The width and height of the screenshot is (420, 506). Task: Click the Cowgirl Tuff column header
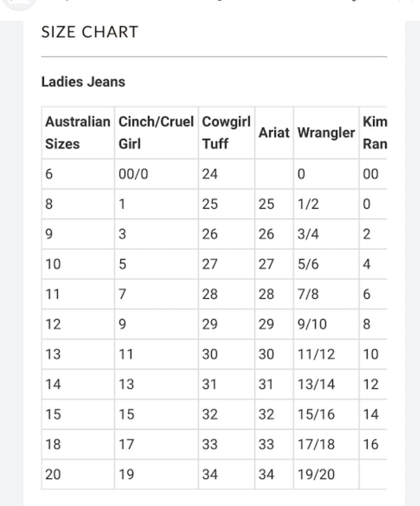[226, 132]
